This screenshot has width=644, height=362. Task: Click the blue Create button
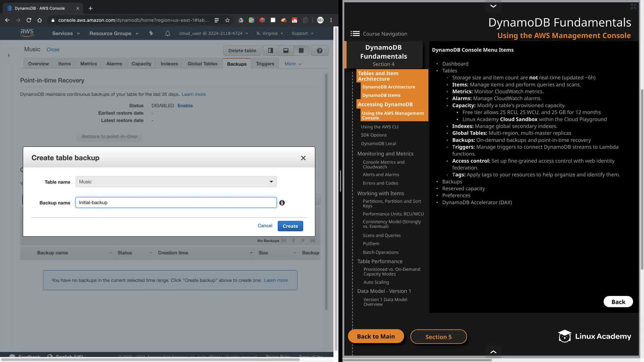[290, 226]
